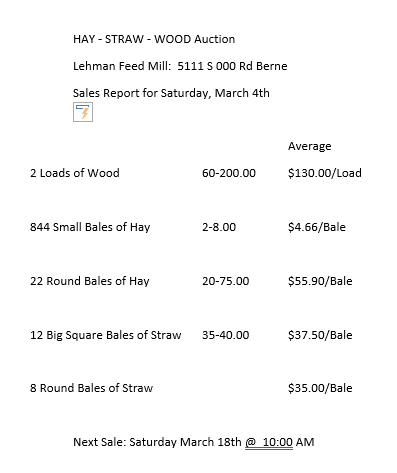397x473 pixels.
Task: Click the $130.00/Load average value
Action: click(x=325, y=173)
